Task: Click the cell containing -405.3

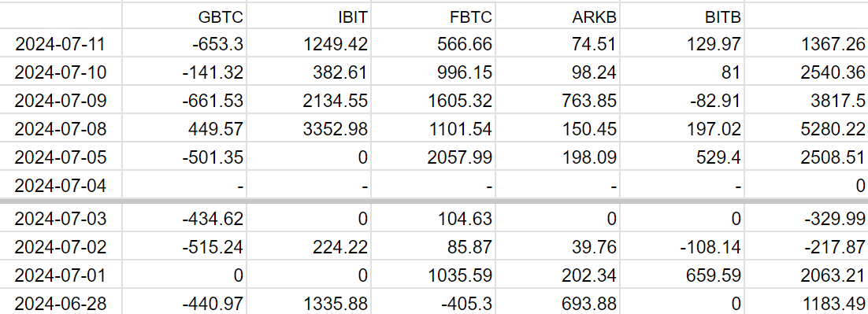Action: [x=433, y=302]
